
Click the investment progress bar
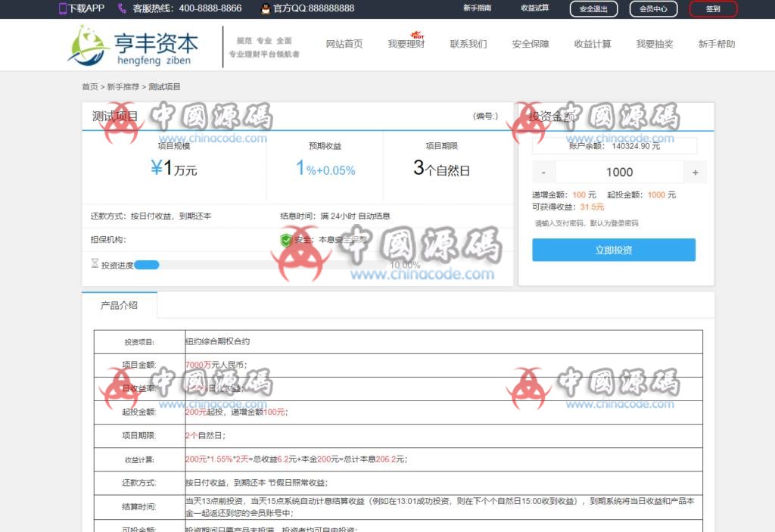pos(148,265)
